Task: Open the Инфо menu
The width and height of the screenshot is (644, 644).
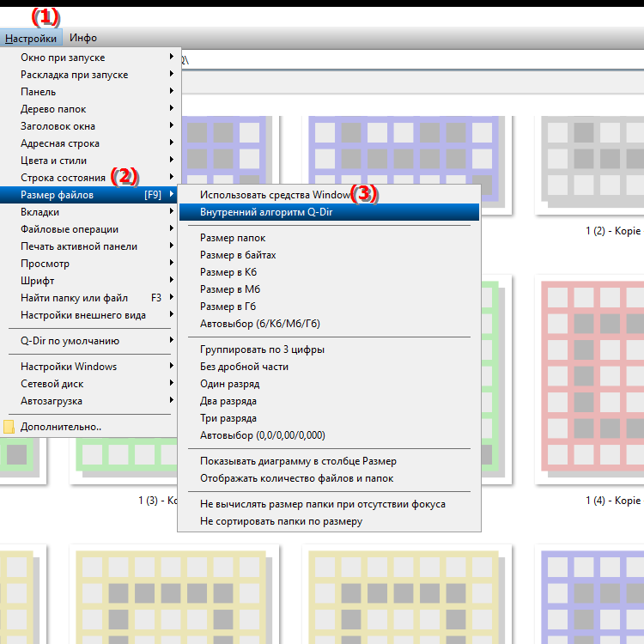Action: 83,38
